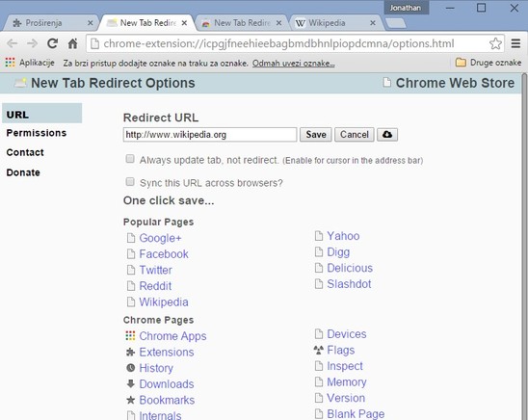Image resolution: width=528 pixels, height=420 pixels.
Task: Enable Always update tab, not redirect checkbox
Action: click(x=130, y=159)
